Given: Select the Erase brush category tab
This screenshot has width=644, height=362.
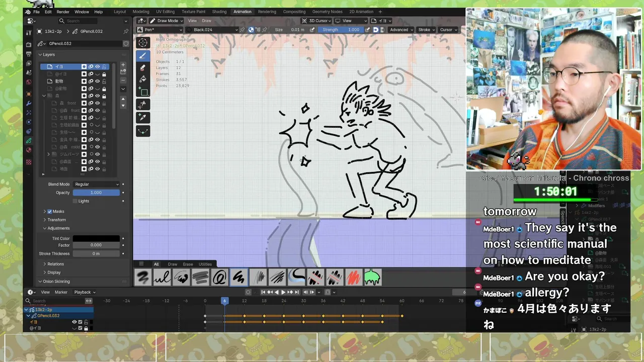Looking at the screenshot, I should pyautogui.click(x=188, y=264).
